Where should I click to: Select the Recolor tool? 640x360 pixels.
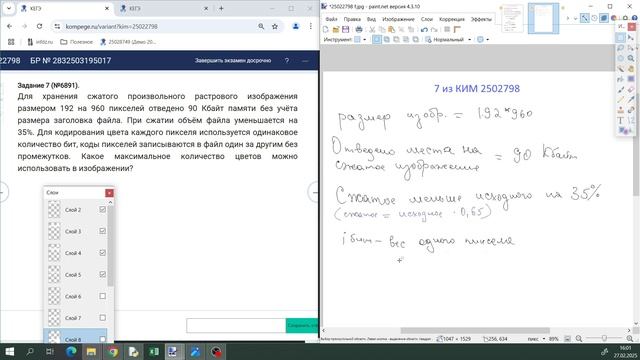[x=631, y=110]
